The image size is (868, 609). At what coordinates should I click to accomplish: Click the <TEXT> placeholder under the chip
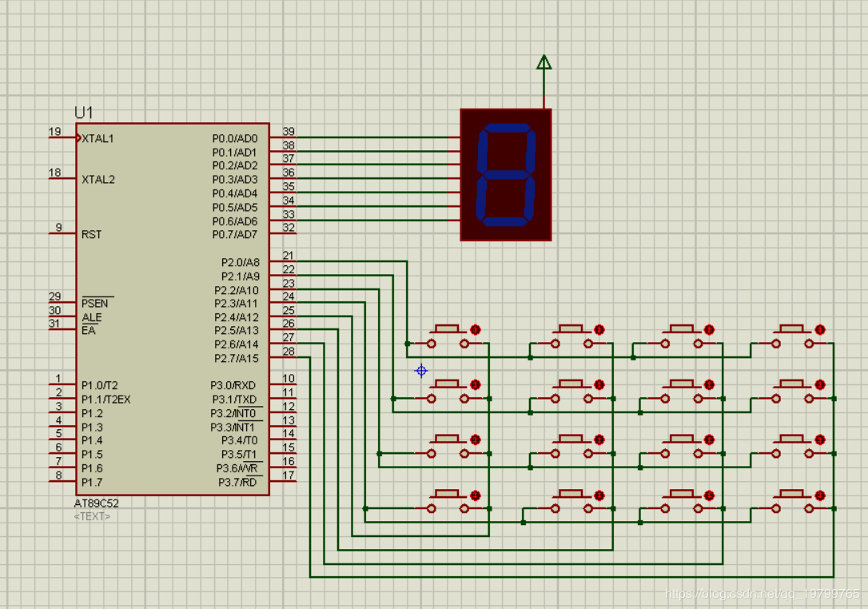92,516
